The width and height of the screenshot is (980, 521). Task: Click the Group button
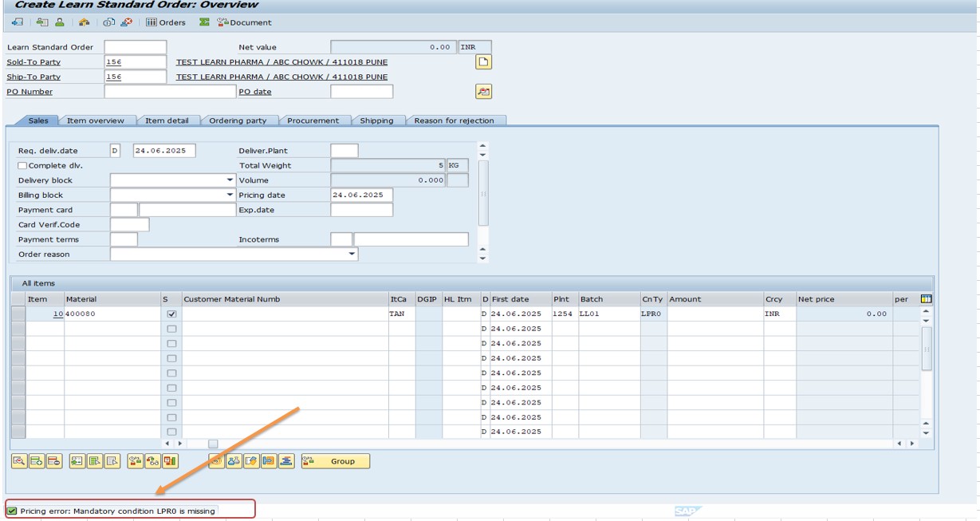336,461
